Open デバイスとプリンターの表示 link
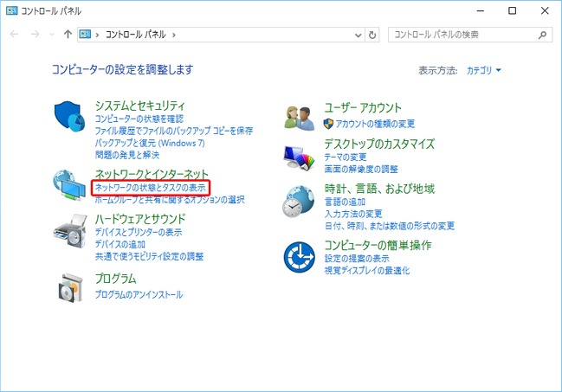The width and height of the screenshot is (562, 392). click(x=139, y=232)
